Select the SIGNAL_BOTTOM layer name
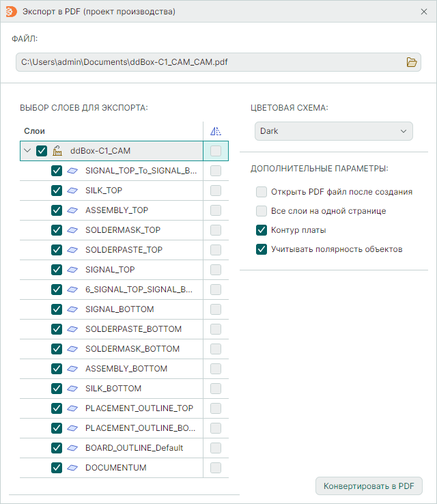Screen dimensions: 437x504 [x=119, y=309]
